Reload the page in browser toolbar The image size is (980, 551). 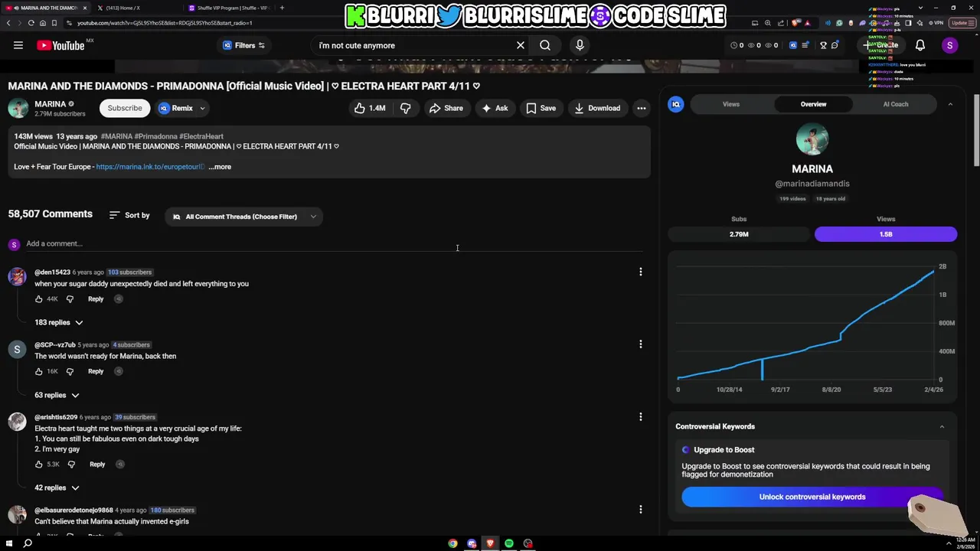pyautogui.click(x=31, y=23)
